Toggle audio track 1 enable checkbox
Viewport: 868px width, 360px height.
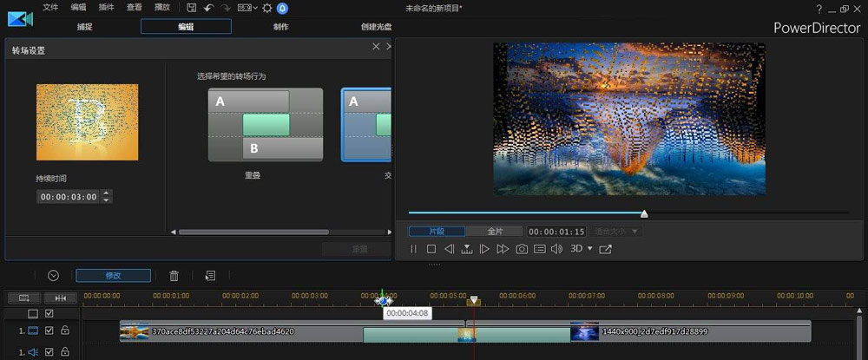(x=49, y=352)
